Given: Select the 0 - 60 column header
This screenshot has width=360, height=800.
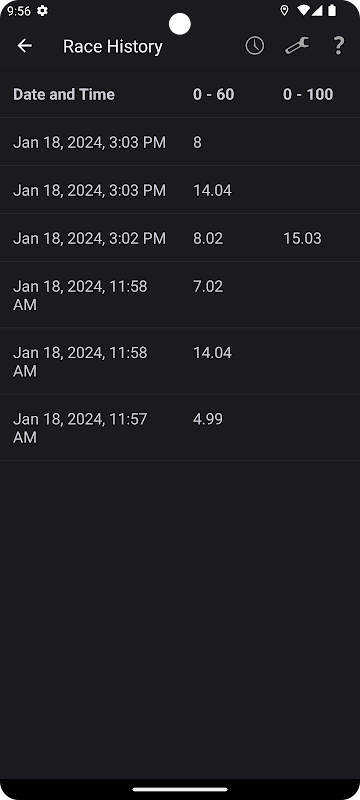Looking at the screenshot, I should pyautogui.click(x=213, y=94).
